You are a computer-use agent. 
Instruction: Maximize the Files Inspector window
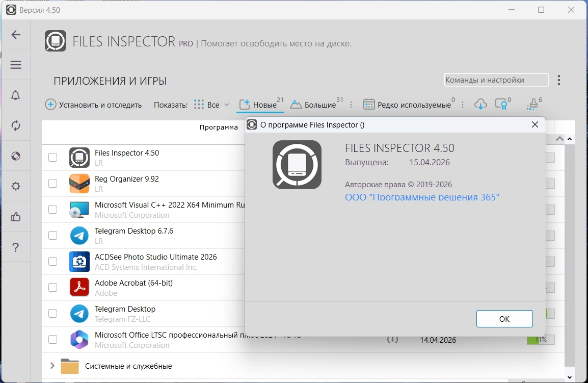[x=541, y=10]
